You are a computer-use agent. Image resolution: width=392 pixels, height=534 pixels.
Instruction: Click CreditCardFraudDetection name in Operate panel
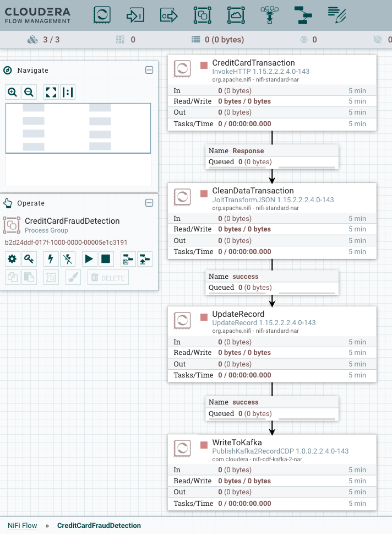pos(72,221)
